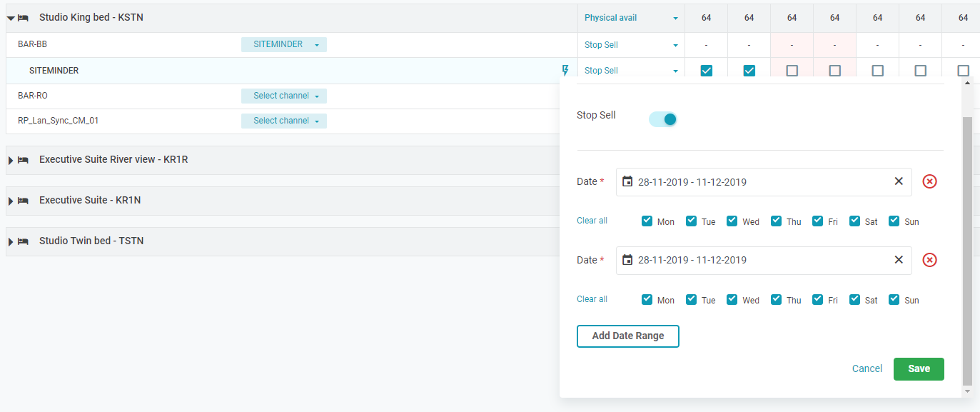Viewport: 980px width, 412px height.
Task: Clear the first date range field value
Action: coord(899,181)
